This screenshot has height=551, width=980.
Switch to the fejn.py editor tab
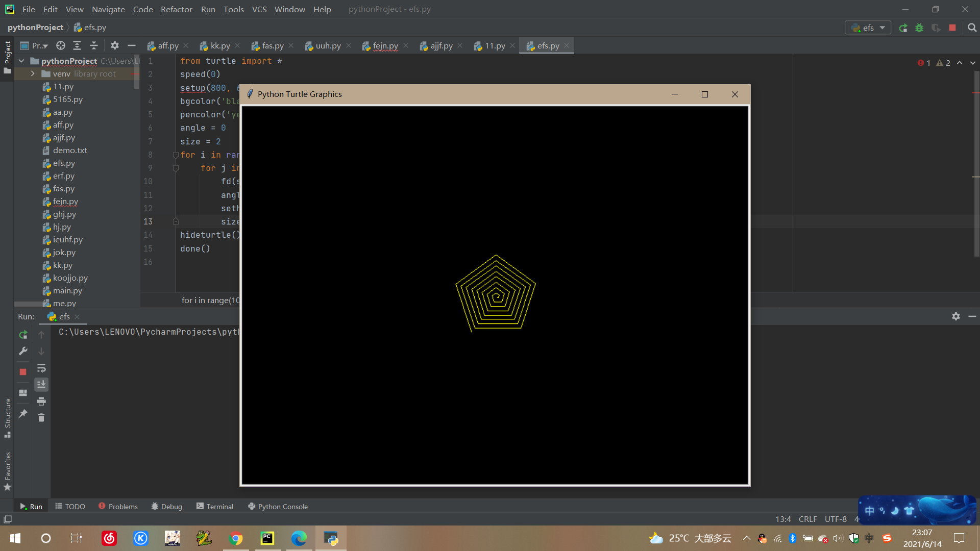tap(385, 46)
